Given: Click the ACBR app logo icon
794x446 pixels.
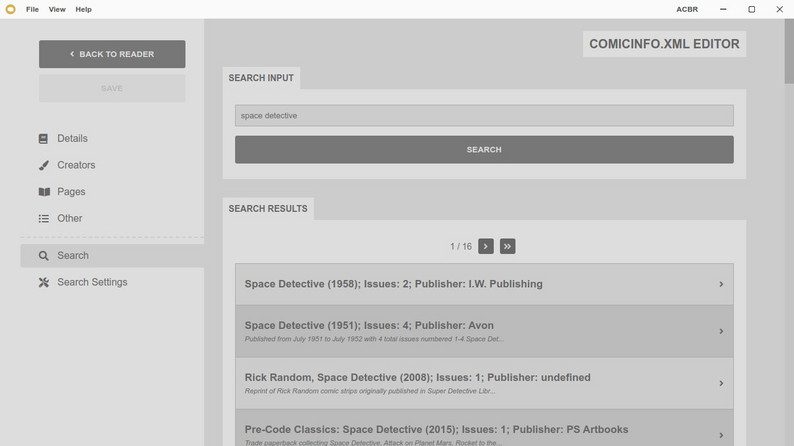Looking at the screenshot, I should (10, 9).
